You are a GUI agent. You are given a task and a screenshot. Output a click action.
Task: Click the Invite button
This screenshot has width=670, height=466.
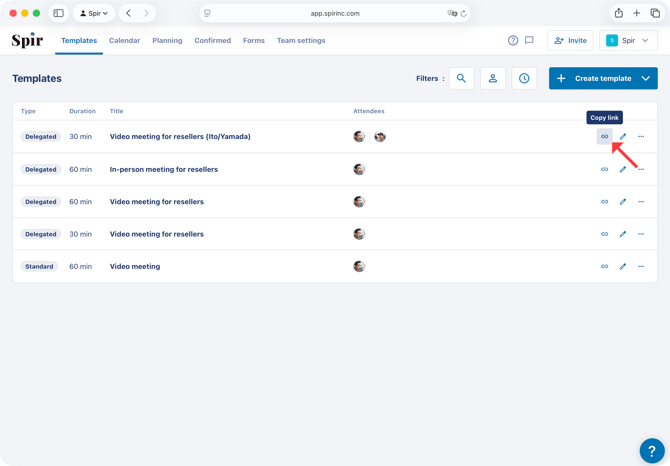[570, 41]
